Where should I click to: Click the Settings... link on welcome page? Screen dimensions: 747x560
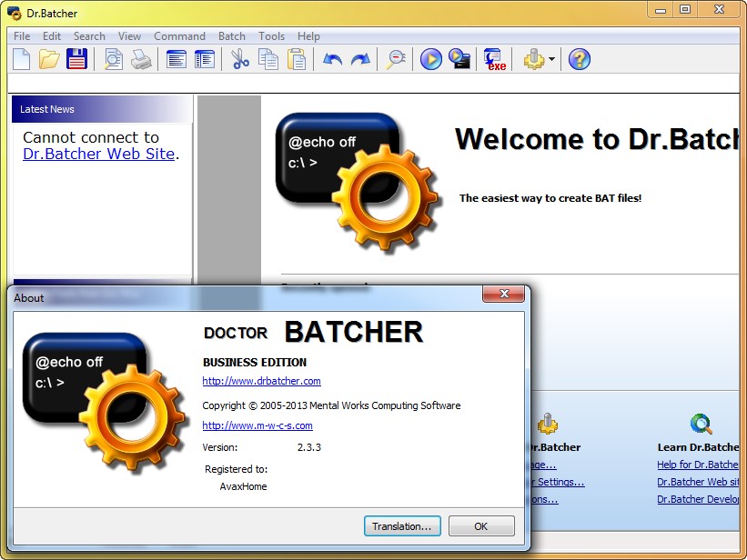(558, 482)
